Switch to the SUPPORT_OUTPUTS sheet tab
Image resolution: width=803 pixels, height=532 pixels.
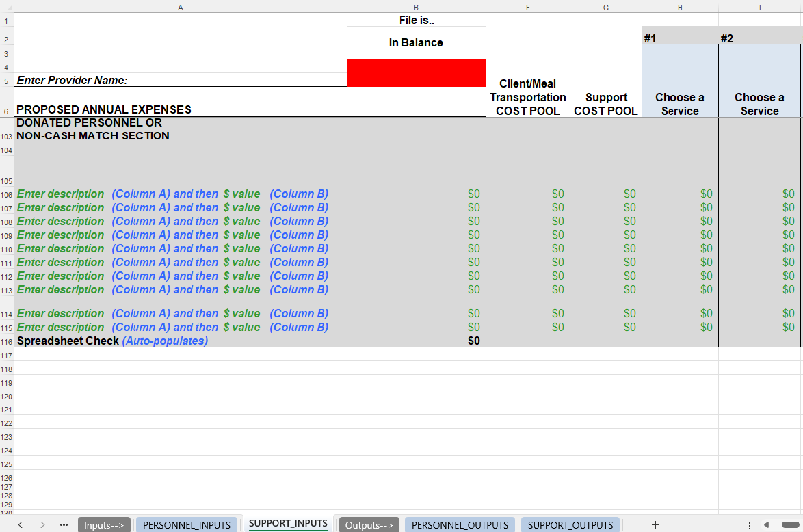pos(570,524)
